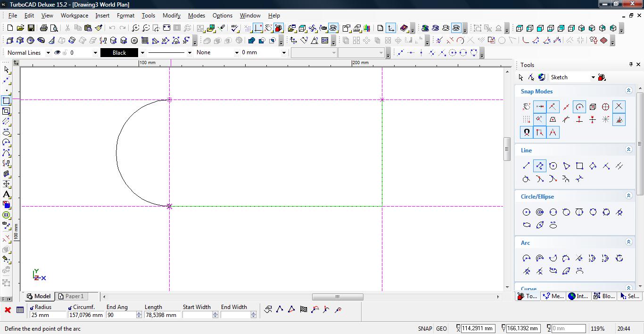The width and height of the screenshot is (644, 334).
Task: Toggle the layer visibility eye icon
Action: [58, 53]
